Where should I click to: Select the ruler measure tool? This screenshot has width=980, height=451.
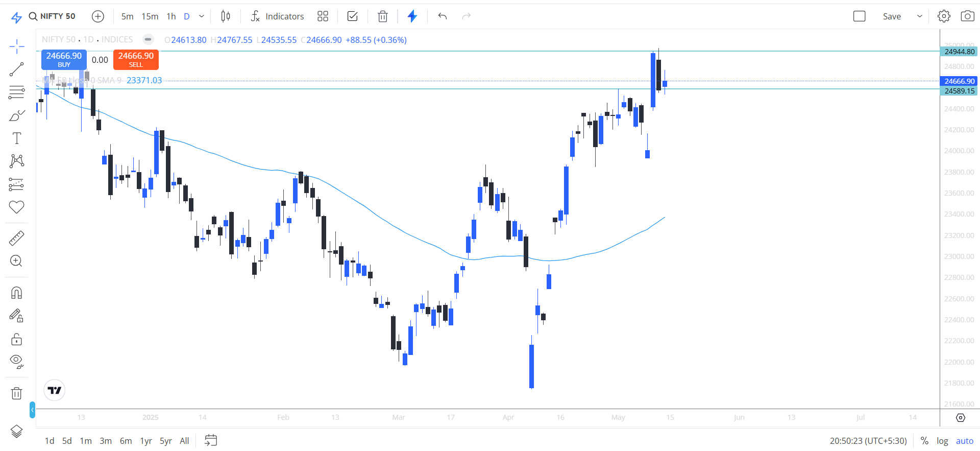click(x=17, y=238)
